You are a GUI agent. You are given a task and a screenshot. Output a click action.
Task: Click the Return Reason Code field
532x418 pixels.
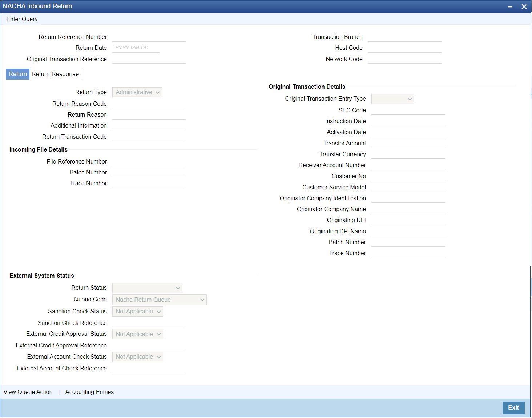pyautogui.click(x=149, y=104)
